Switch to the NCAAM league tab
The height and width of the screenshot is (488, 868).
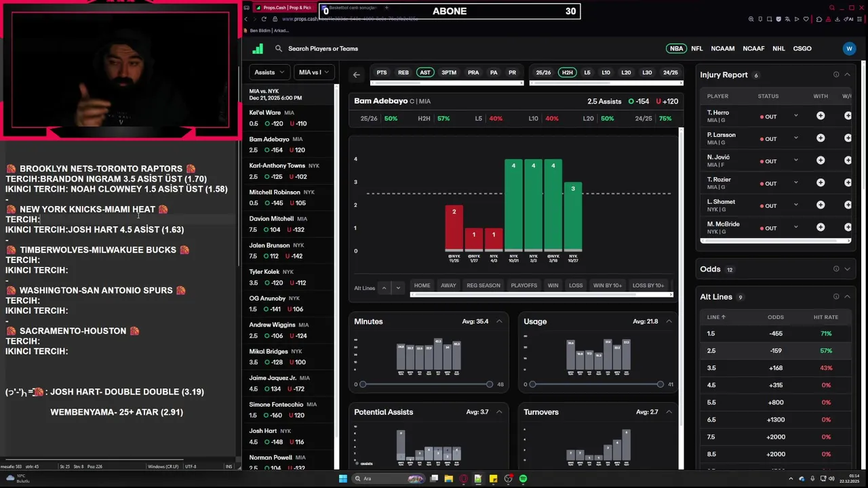(723, 49)
